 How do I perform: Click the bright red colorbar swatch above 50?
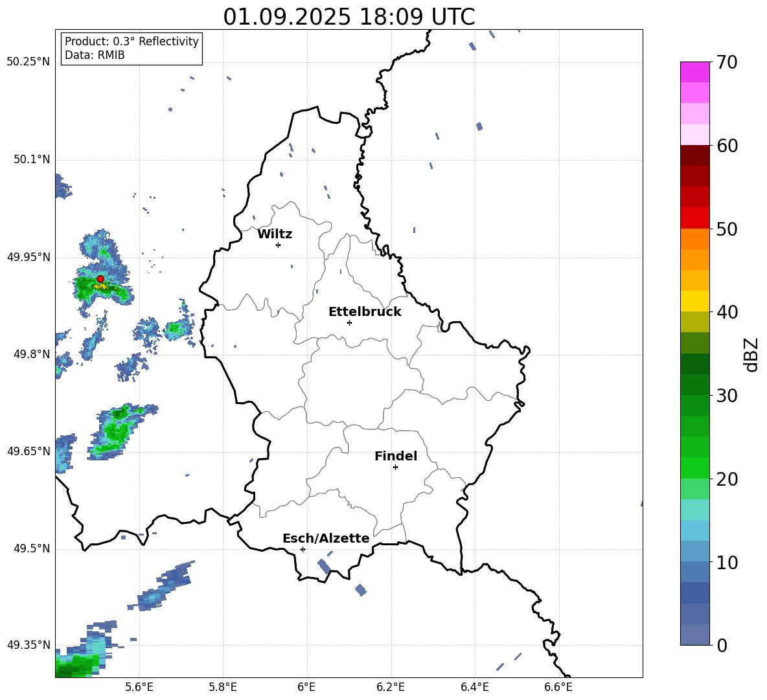coord(694,218)
